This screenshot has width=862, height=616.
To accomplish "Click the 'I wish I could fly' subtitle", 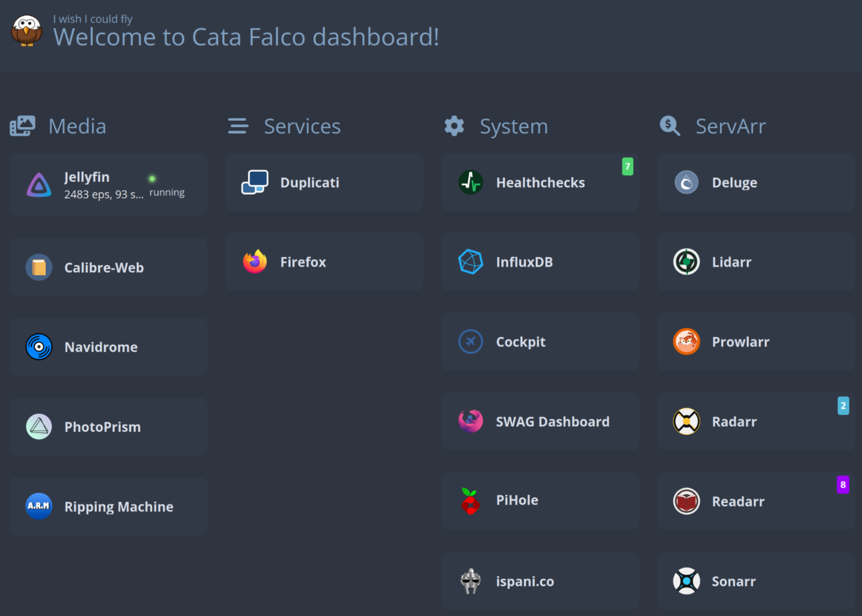I will tap(92, 19).
